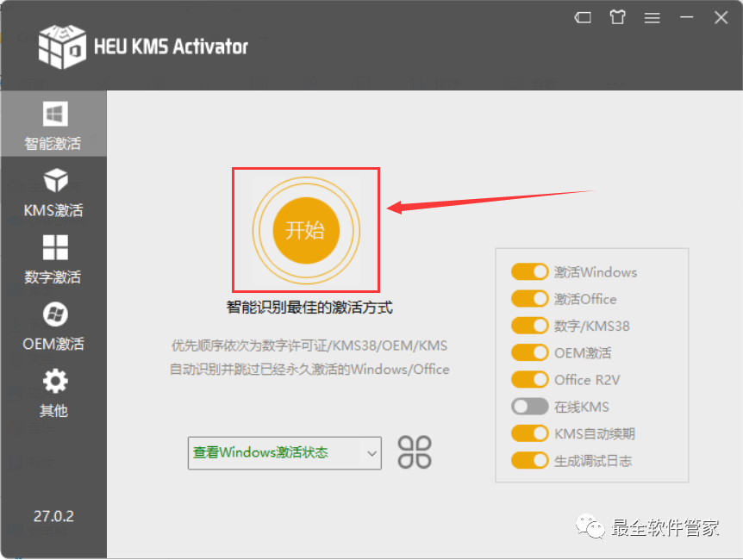743x560 pixels.
Task: Toggle the OEM激活 switch in the options panel
Action: 530,353
